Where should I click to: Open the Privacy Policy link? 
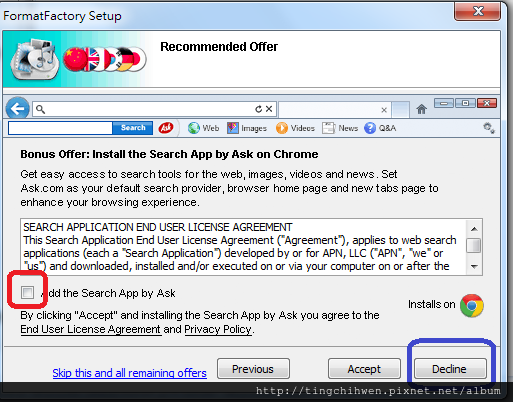(x=218, y=329)
